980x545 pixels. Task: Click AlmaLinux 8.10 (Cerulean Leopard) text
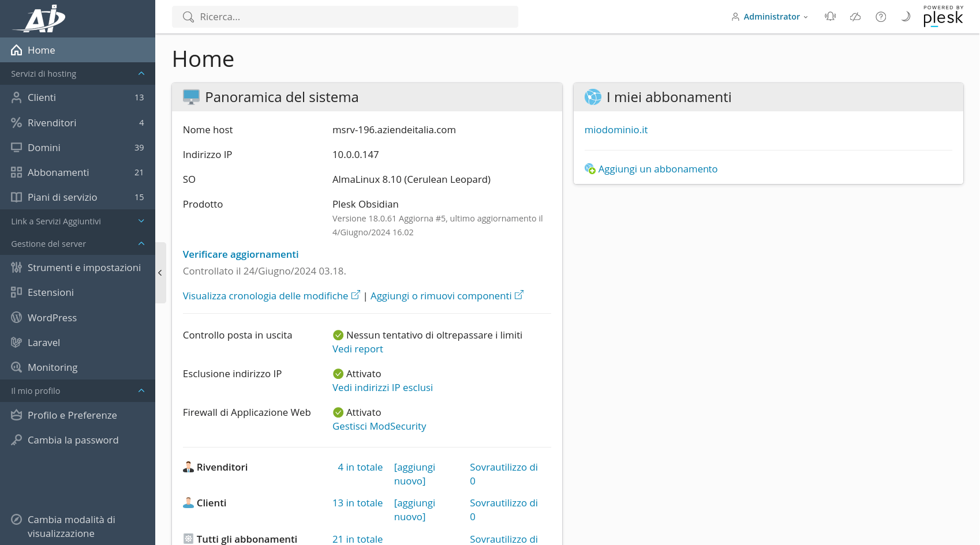point(412,179)
